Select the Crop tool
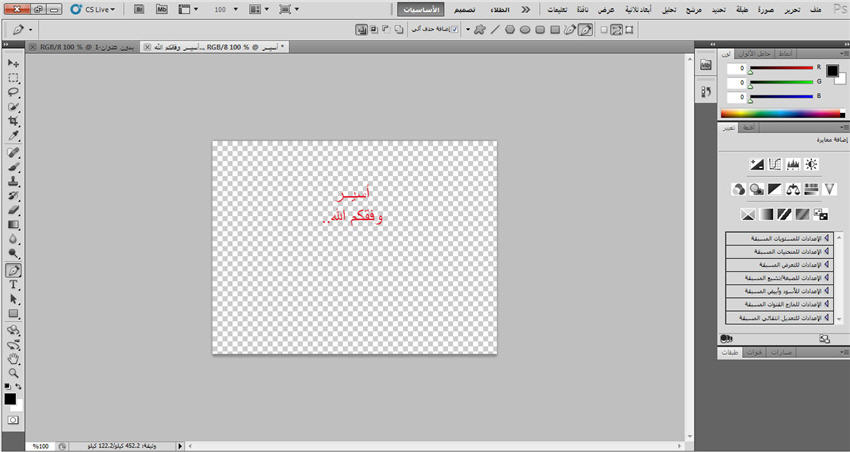This screenshot has width=850, height=452. [13, 121]
